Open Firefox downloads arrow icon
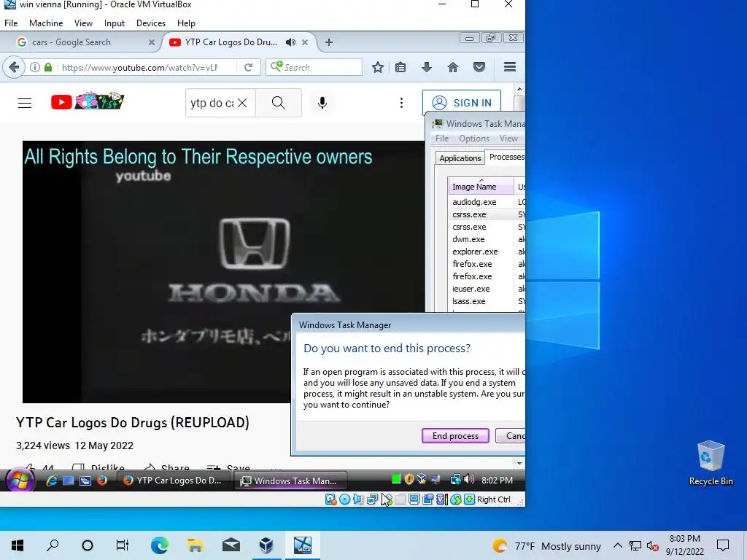Viewport: 747px width, 560px height. [427, 67]
